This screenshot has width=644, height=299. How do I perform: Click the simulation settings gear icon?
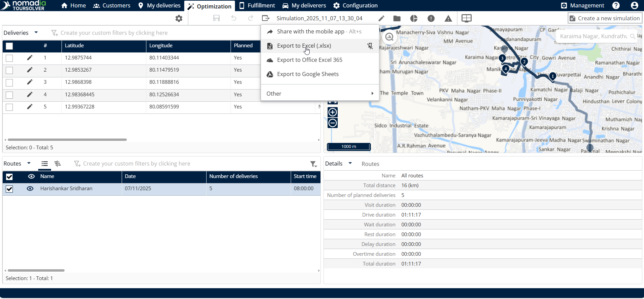tap(179, 19)
